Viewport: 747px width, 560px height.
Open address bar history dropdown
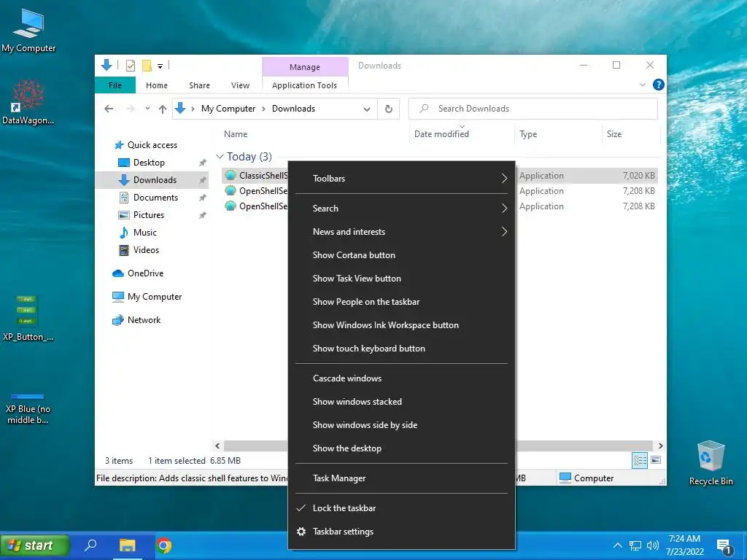367,109
